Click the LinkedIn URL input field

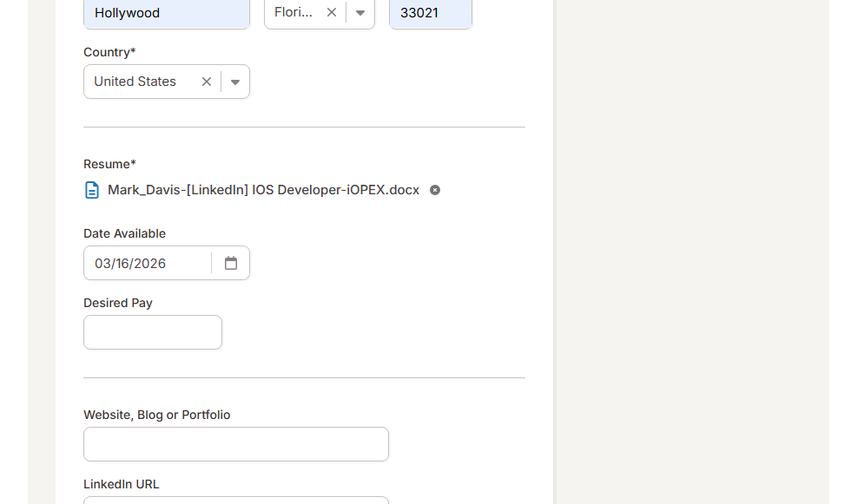tap(236, 500)
